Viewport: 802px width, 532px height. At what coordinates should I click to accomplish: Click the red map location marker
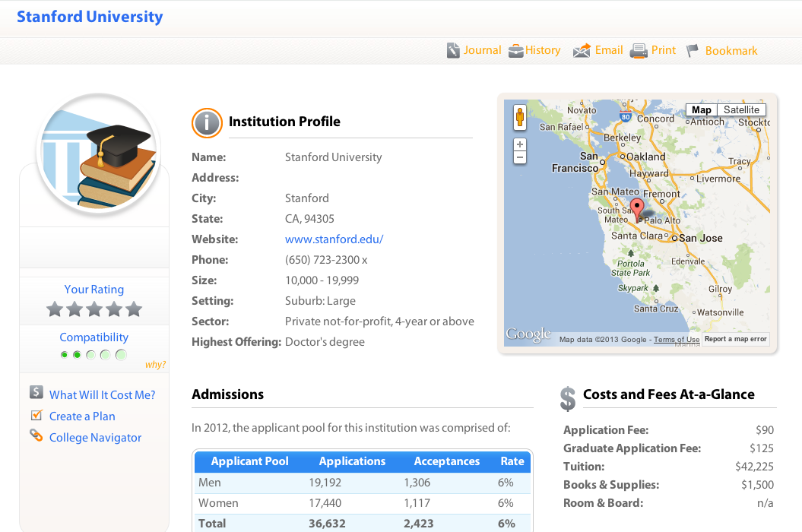pos(637,208)
